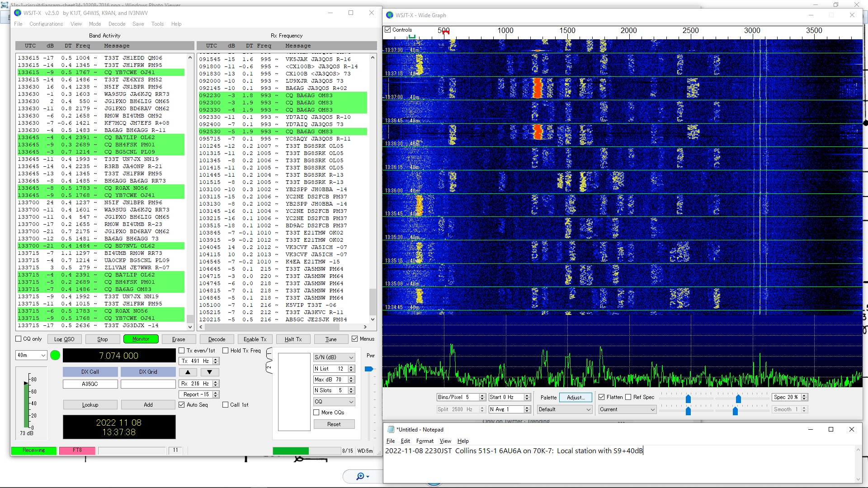
Task: Step the Start 0 Hz spinner
Action: pos(527,397)
